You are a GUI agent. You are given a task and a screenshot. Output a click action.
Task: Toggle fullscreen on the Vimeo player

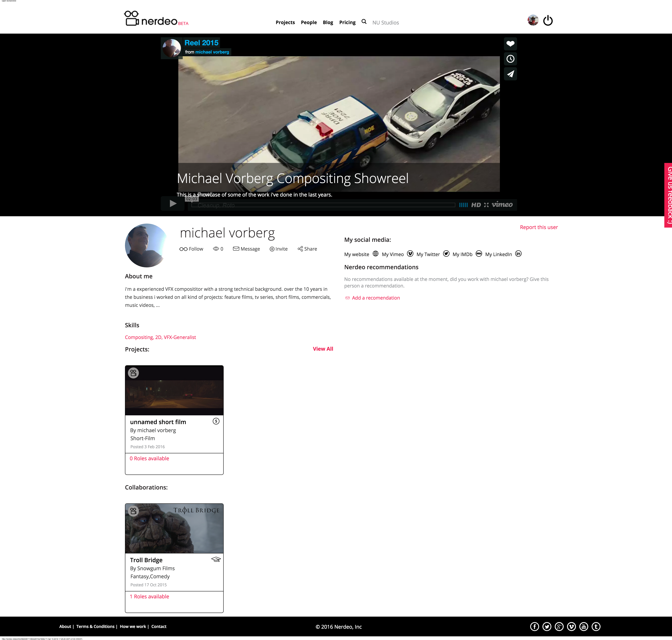[486, 205]
